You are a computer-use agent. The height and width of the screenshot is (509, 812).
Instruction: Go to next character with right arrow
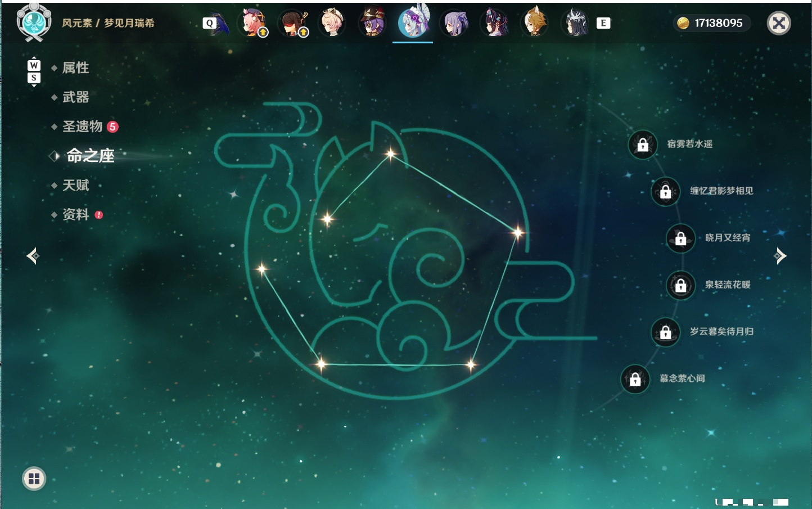pyautogui.click(x=780, y=256)
